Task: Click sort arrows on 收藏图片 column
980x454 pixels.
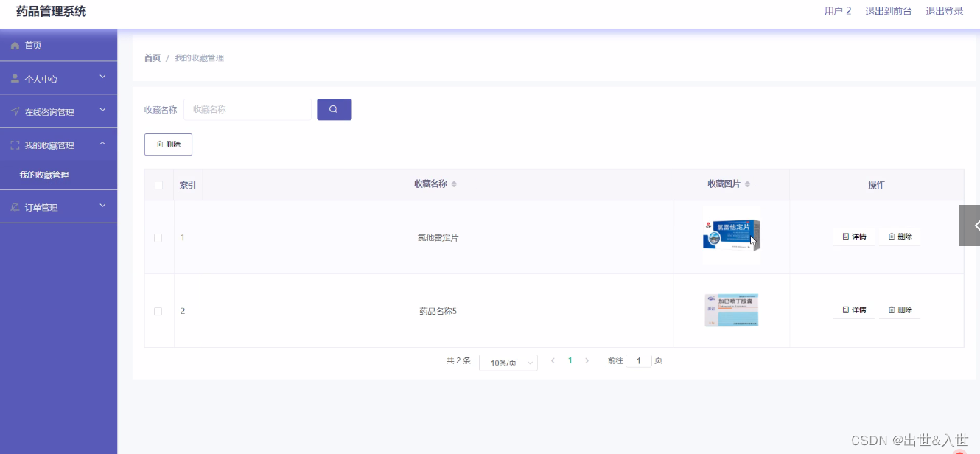Action: [747, 184]
